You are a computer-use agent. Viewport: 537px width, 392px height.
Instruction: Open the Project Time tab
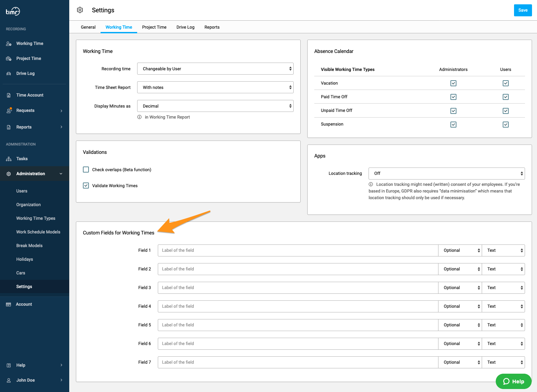tap(154, 27)
